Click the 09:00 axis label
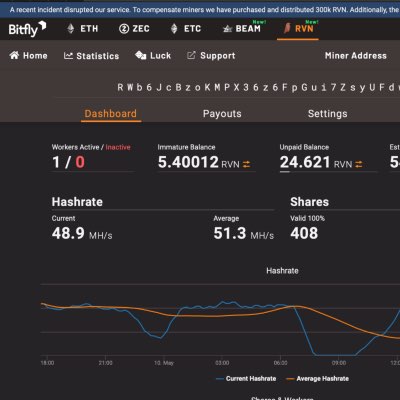The width and height of the screenshot is (400, 400). point(339,363)
